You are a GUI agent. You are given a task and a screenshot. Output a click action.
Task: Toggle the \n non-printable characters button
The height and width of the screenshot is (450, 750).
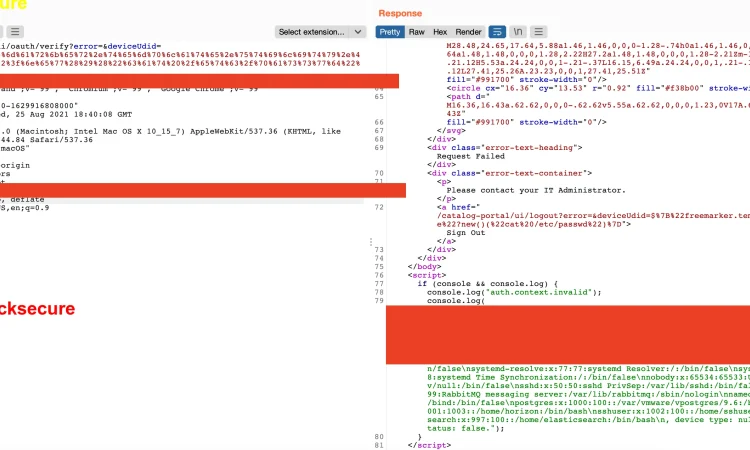coord(518,32)
